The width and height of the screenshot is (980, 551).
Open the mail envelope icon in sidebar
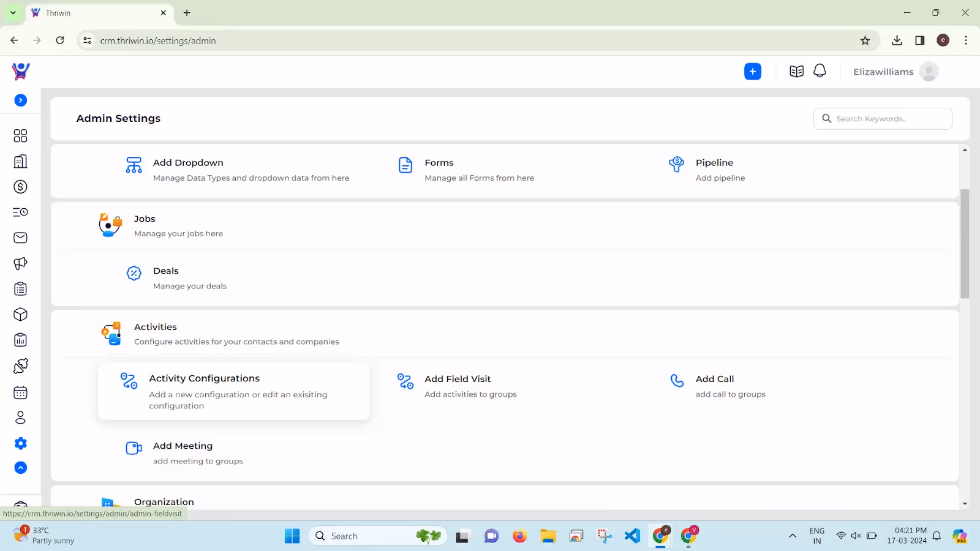tap(20, 238)
